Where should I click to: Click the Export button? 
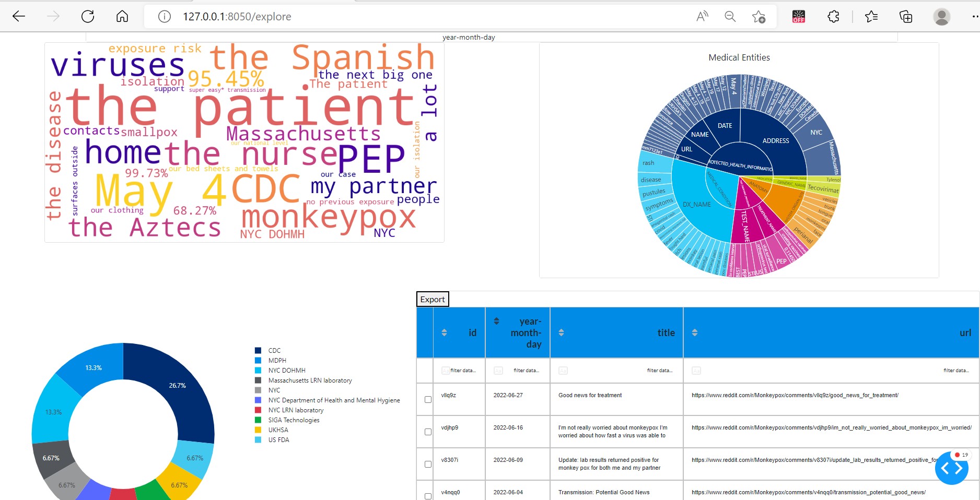coord(433,299)
